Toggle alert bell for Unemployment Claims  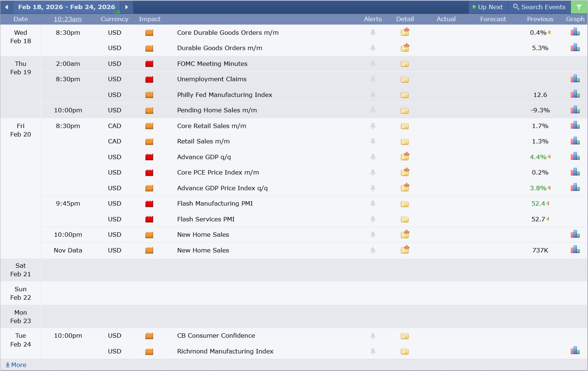[x=373, y=79]
